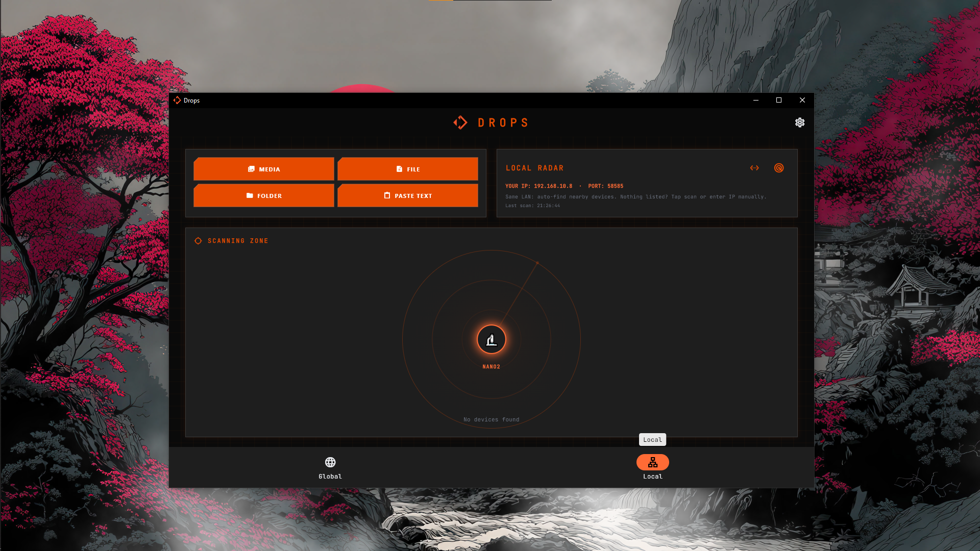The image size is (980, 551).
Task: Click the clipboard icon on PASTE TEXT
Action: [x=387, y=195]
